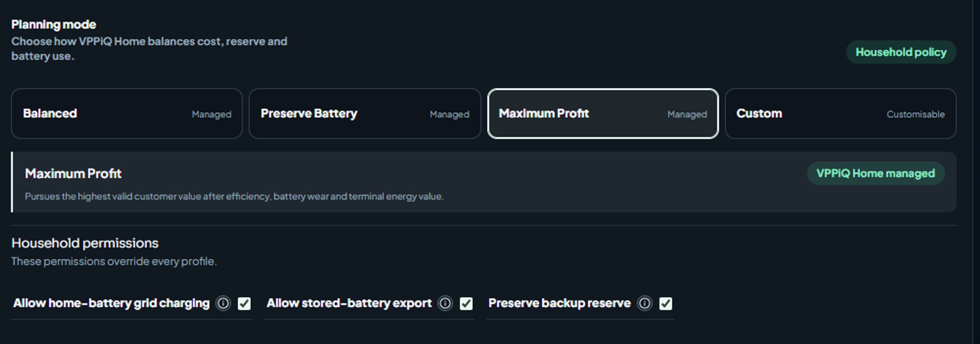The width and height of the screenshot is (980, 344).
Task: Click the Preserve backup reserve label text
Action: tap(559, 303)
